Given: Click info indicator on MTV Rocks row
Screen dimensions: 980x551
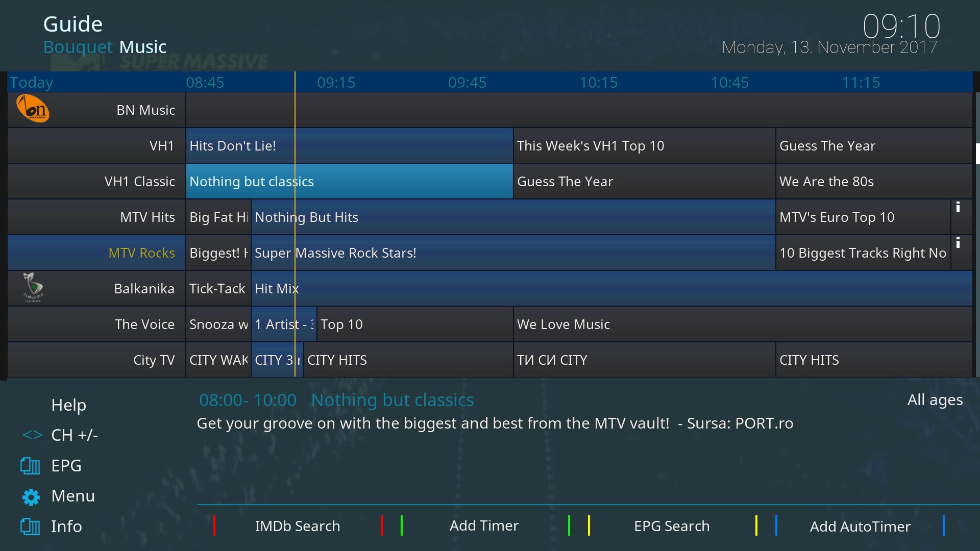Looking at the screenshot, I should (958, 243).
